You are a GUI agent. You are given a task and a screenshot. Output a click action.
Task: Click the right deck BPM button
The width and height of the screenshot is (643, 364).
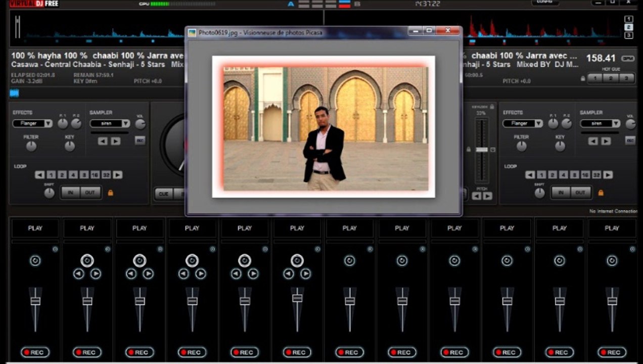point(628,59)
